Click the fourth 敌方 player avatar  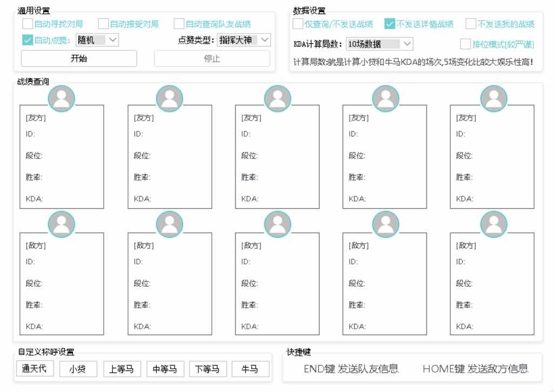click(x=386, y=224)
